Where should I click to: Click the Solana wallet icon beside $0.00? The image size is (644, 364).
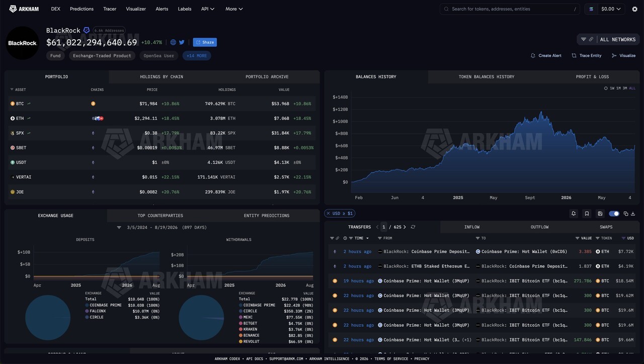(591, 9)
